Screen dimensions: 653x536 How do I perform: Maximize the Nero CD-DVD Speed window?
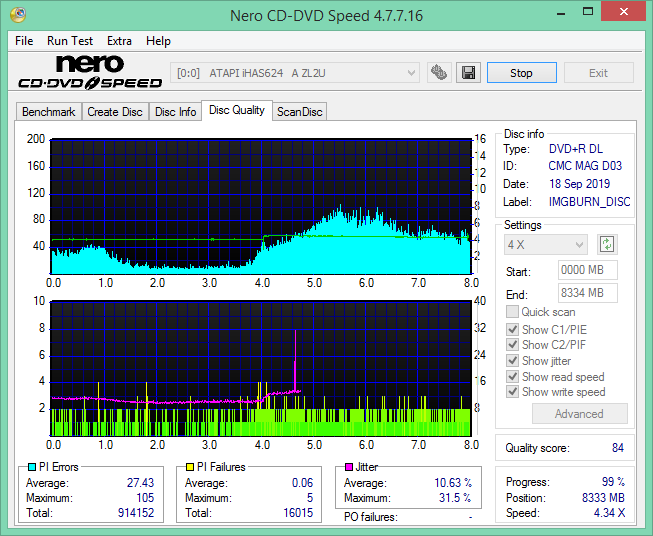588,12
